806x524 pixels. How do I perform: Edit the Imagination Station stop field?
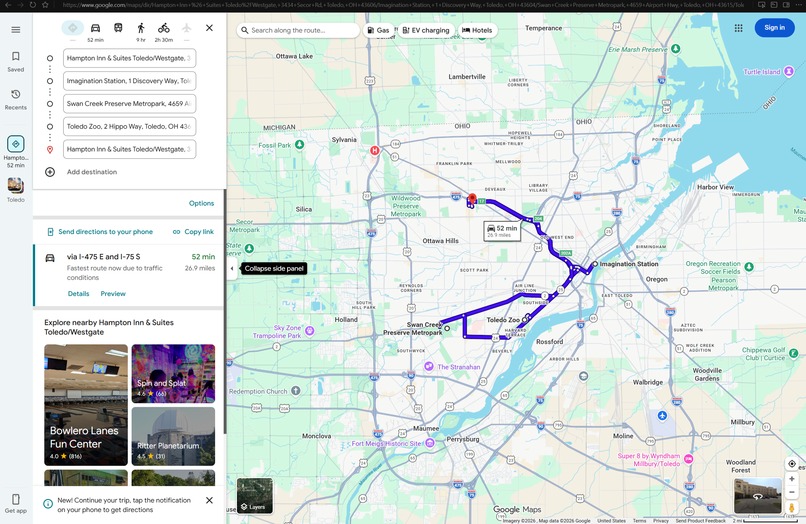click(x=130, y=81)
